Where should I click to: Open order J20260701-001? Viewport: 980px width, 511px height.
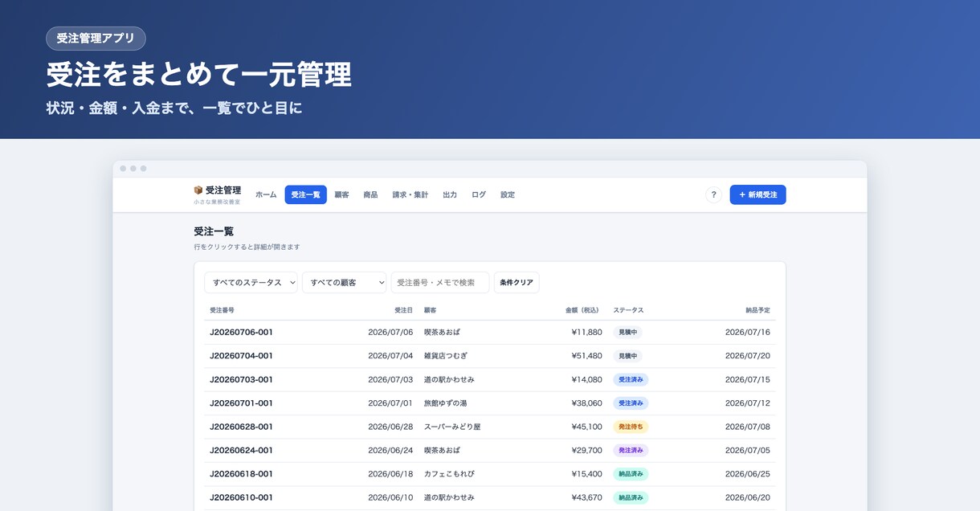[490, 403]
